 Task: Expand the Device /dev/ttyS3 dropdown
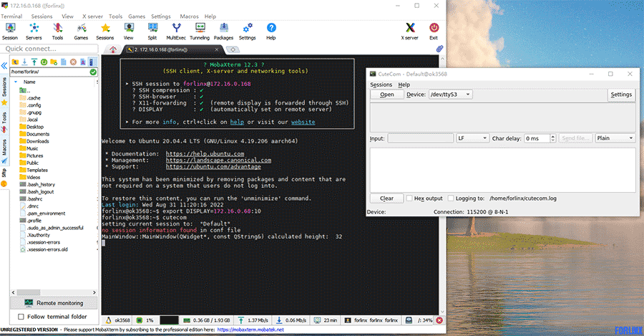451,95
